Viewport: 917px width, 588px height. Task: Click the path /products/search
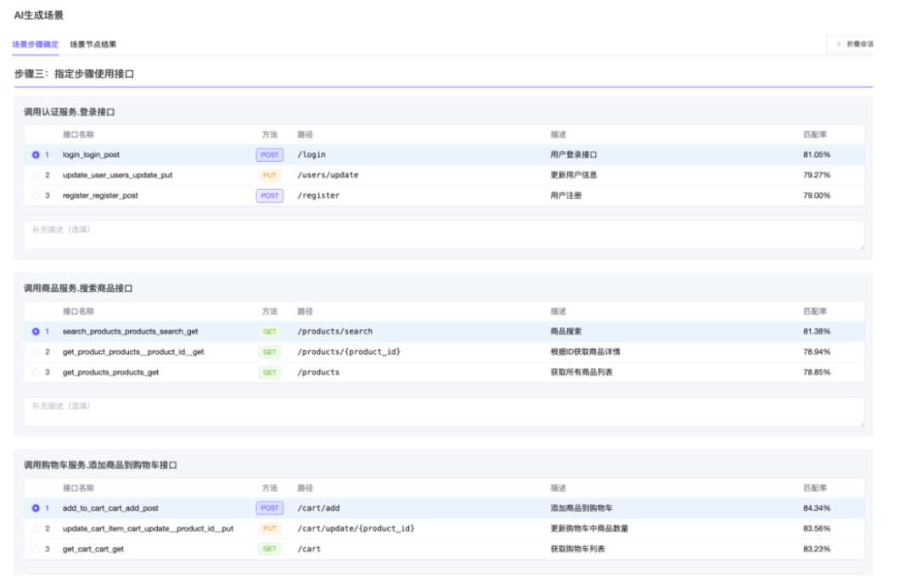tap(335, 332)
